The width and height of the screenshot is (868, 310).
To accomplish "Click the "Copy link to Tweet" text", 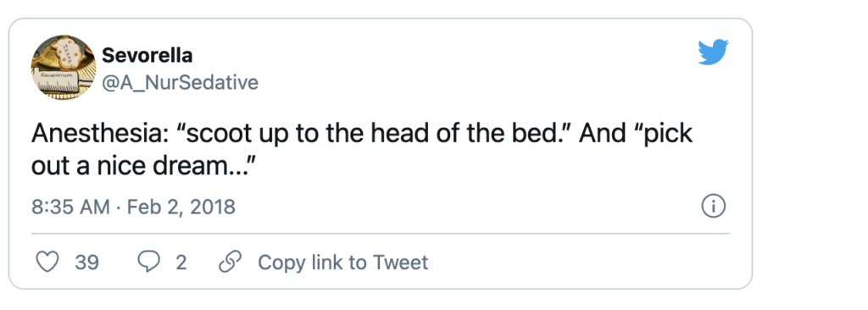I will click(343, 262).
